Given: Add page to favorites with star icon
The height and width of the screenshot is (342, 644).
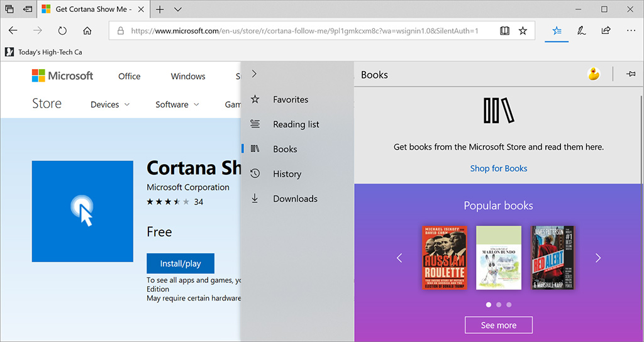Looking at the screenshot, I should tap(523, 31).
